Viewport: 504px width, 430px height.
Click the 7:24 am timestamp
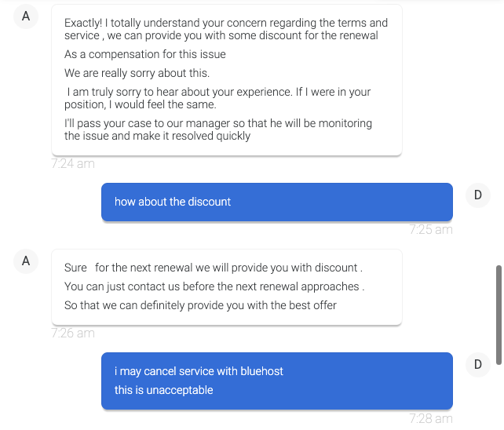(x=73, y=163)
